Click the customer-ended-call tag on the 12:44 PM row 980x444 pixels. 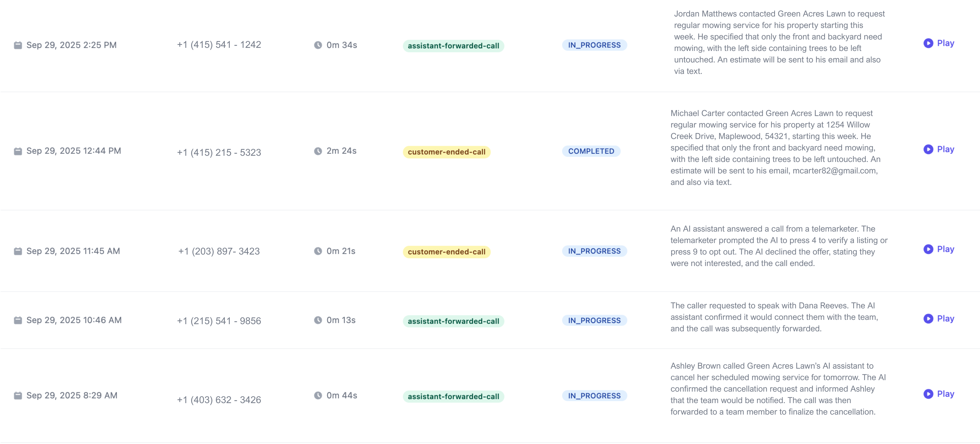tap(446, 151)
